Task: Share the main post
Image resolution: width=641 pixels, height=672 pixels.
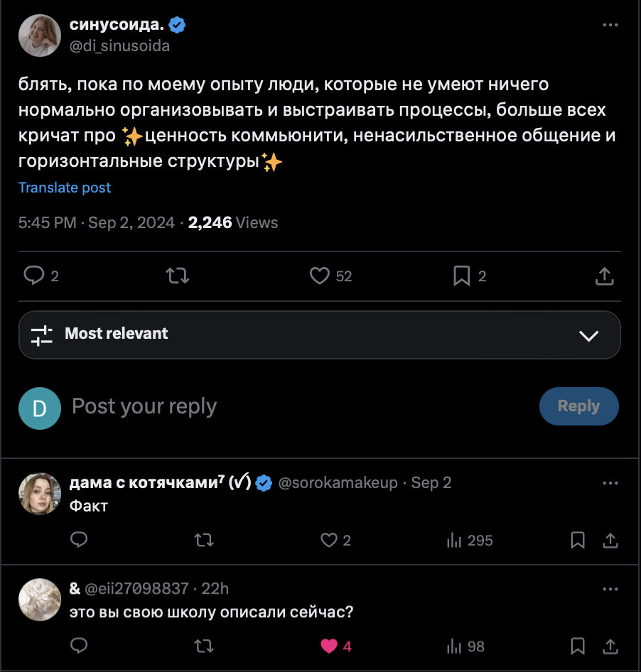Action: (x=604, y=276)
